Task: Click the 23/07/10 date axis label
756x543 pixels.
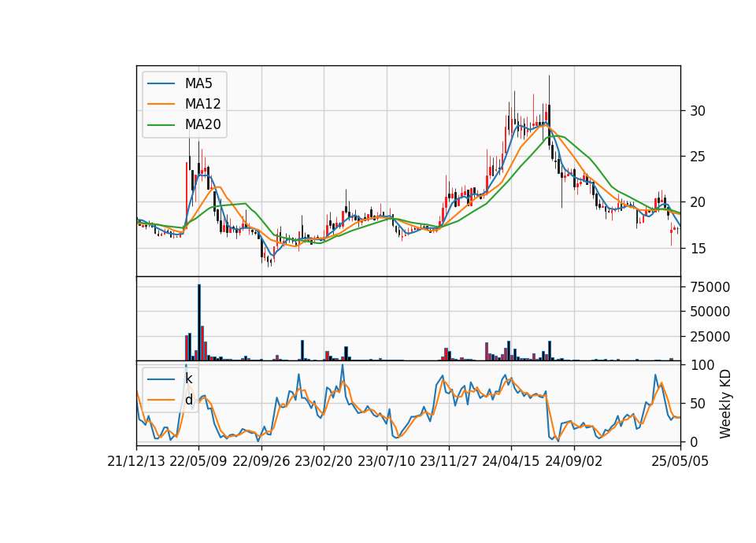Action: [386, 461]
